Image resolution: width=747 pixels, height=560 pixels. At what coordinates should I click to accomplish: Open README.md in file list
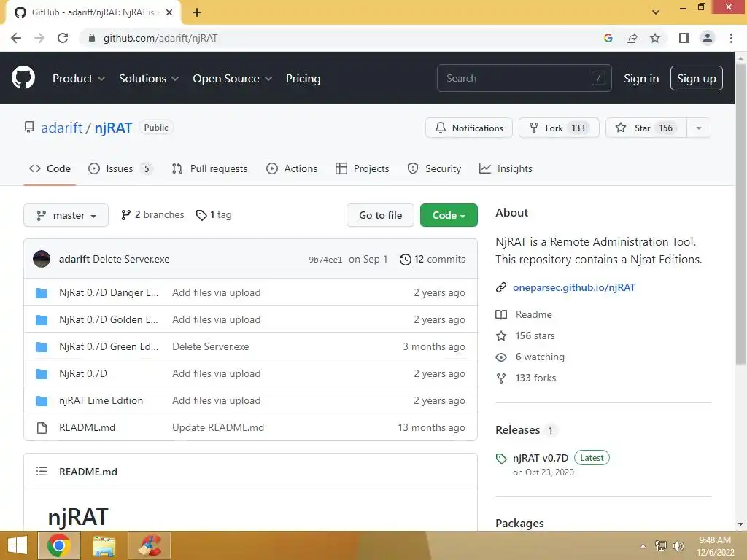88,427
